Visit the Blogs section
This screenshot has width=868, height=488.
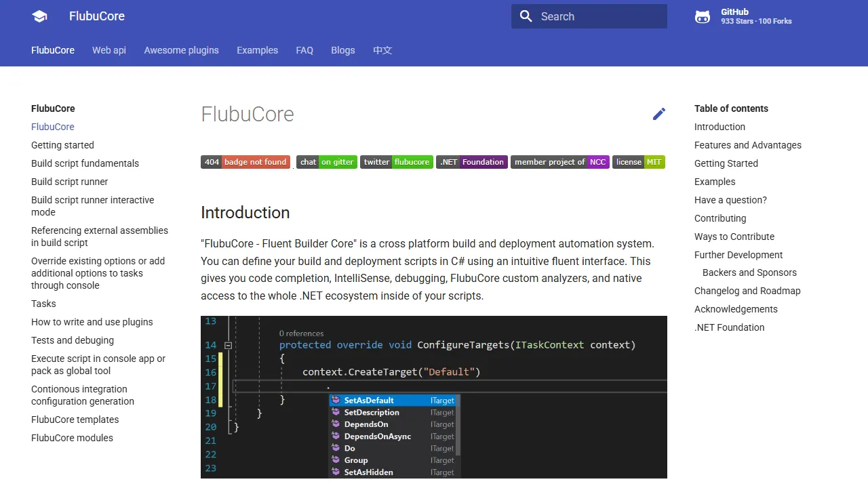[342, 50]
